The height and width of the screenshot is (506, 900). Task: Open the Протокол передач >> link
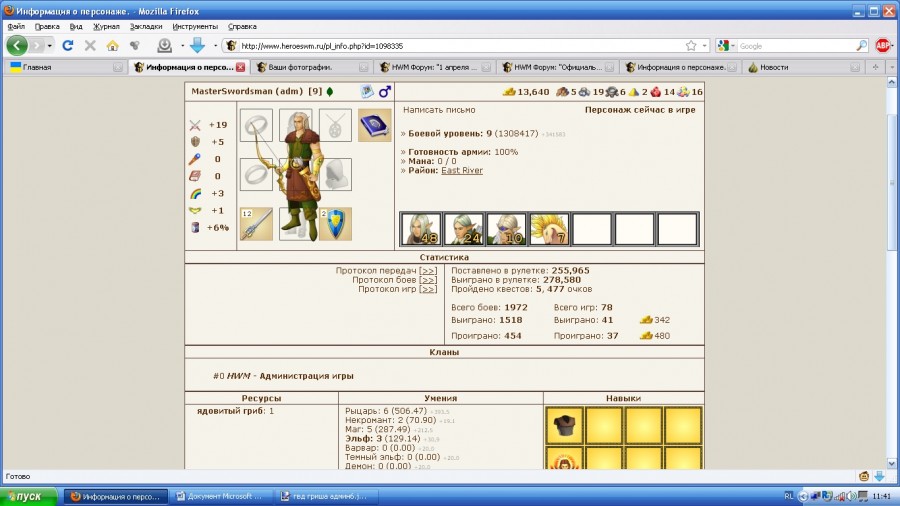[x=428, y=271]
